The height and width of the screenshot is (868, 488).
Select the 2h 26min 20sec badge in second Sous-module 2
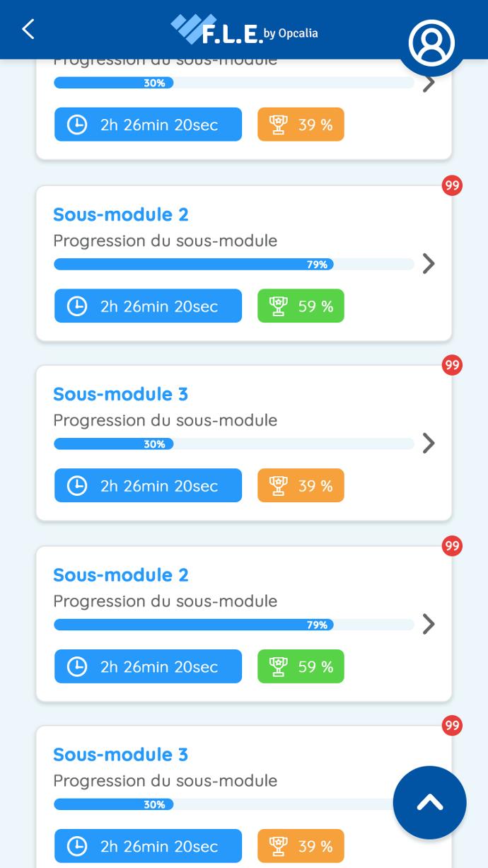coord(148,666)
